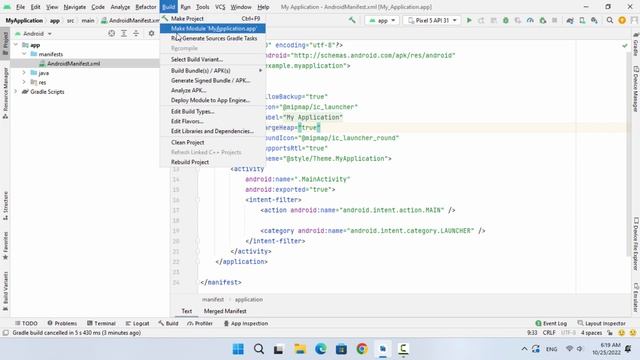Viewport: 640px width, 360px height.
Task: Open the Refactor menu in menu bar
Action: [x=146, y=7]
